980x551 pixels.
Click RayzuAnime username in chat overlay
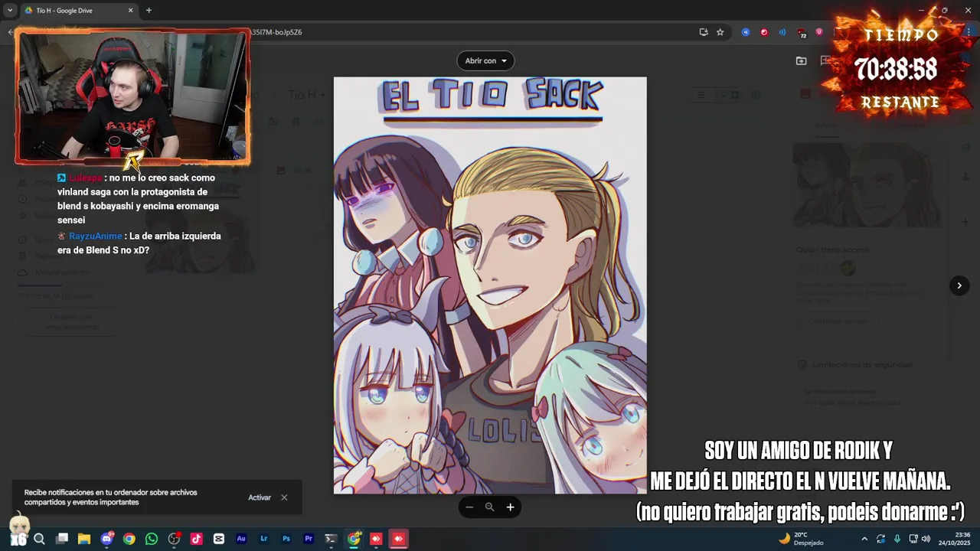click(x=95, y=236)
